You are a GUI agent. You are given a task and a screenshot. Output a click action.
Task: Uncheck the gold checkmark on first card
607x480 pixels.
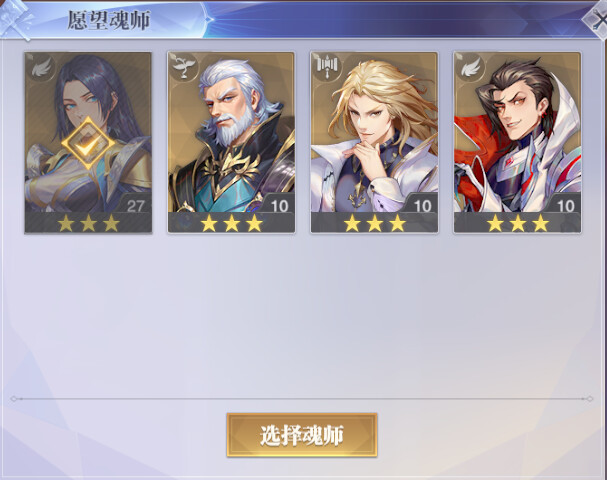[x=89, y=143]
